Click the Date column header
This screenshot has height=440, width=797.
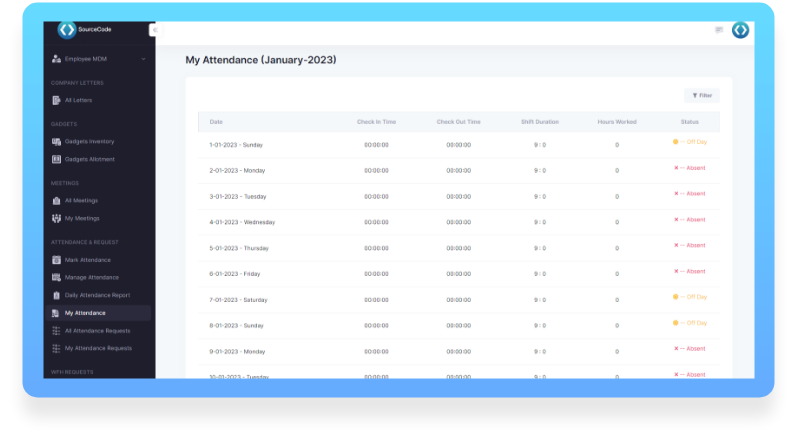point(217,122)
